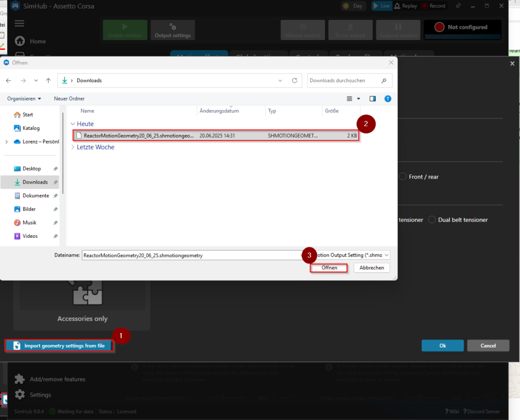Click the Dateiname input field

click(191, 255)
